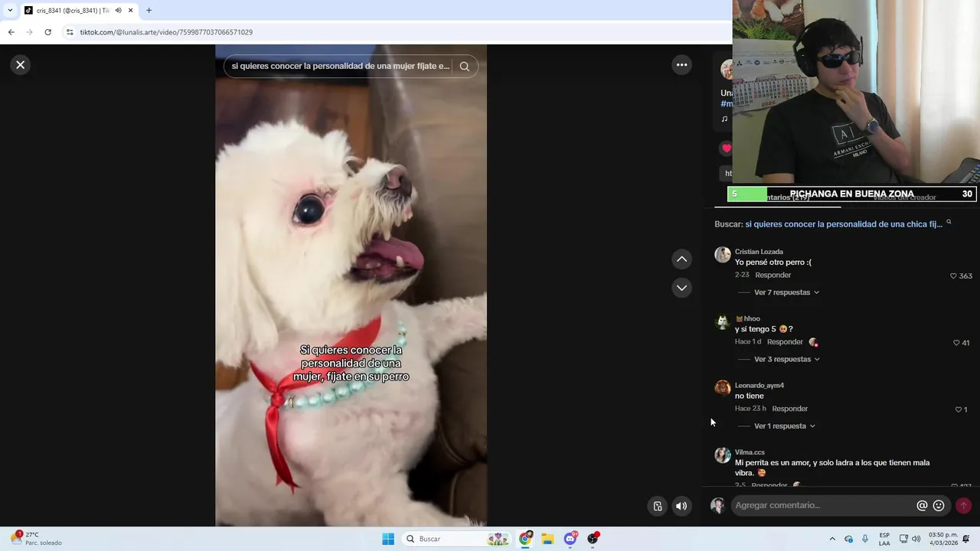Click the Agregar comentario input field
Screen dimensions: 980x551
coord(823,505)
